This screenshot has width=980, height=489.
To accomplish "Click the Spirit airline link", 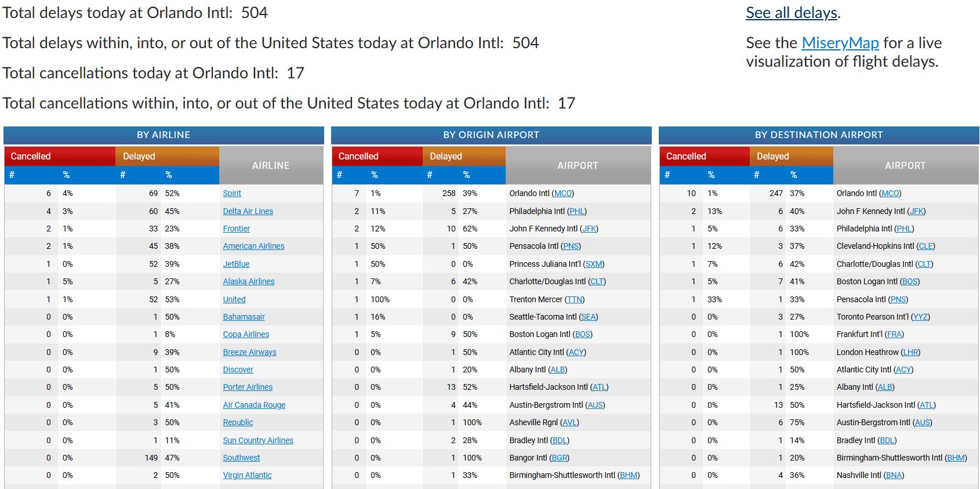I will point(232,193).
